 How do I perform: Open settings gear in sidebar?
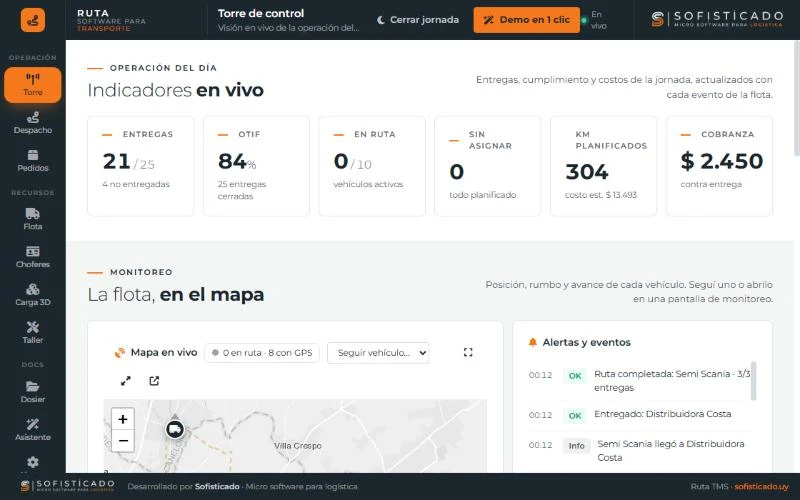tap(33, 462)
